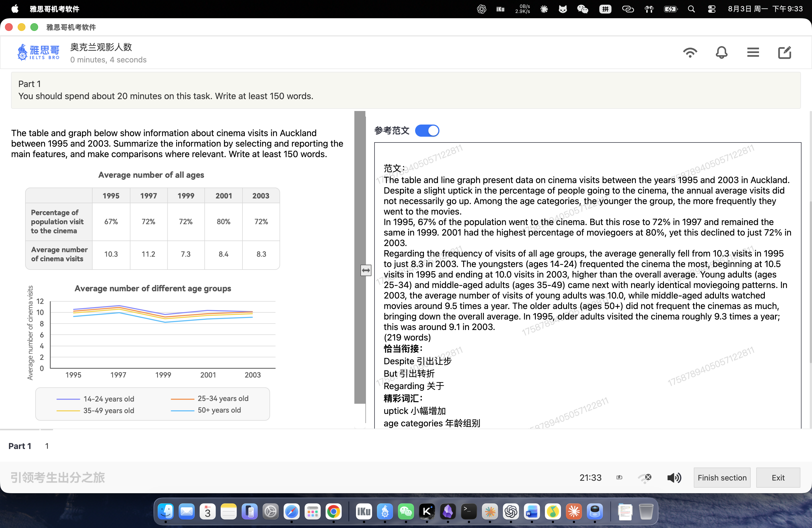Image resolution: width=812 pixels, height=528 pixels.
Task: Click the pane resize arrow handle
Action: click(366, 270)
